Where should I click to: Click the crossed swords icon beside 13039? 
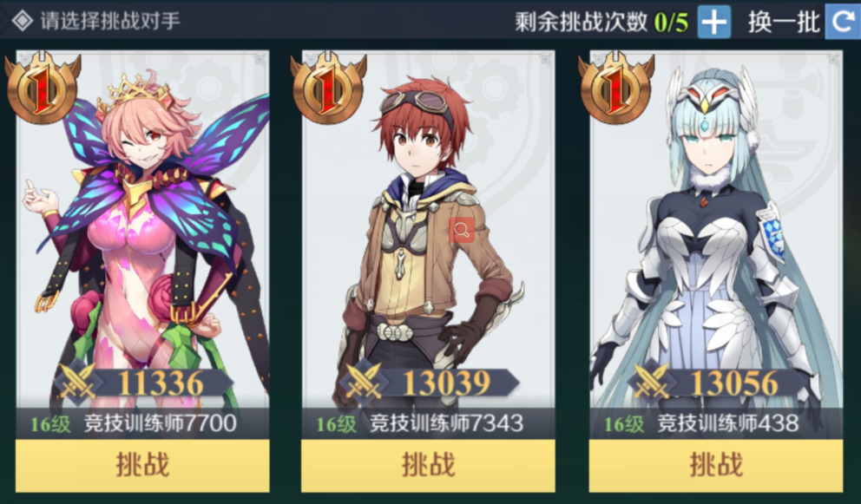point(364,382)
